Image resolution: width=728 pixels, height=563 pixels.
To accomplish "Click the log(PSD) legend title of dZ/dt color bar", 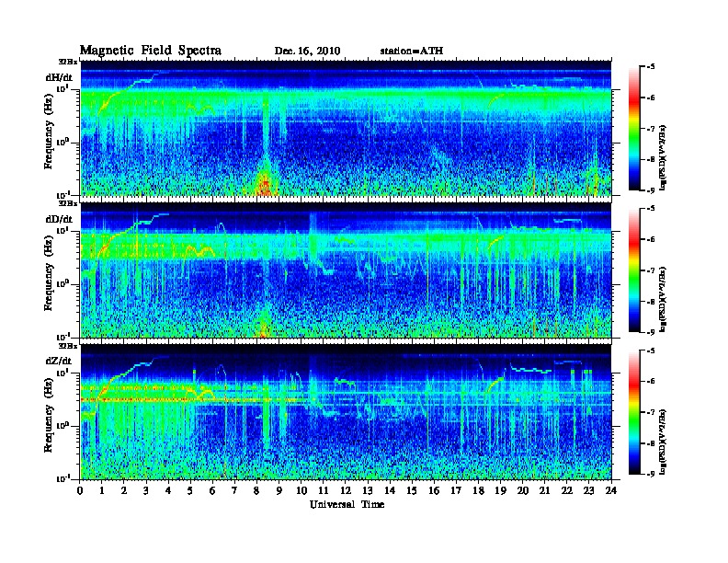I will click(664, 442).
